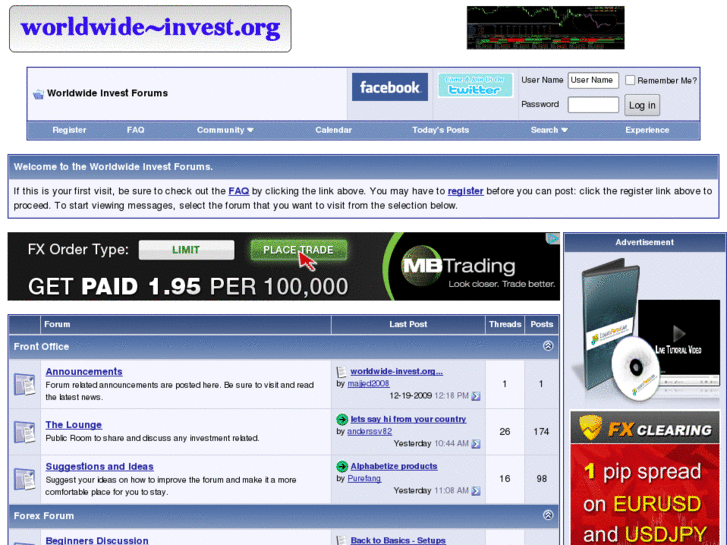
Task: Click the Threads column header
Action: (505, 324)
